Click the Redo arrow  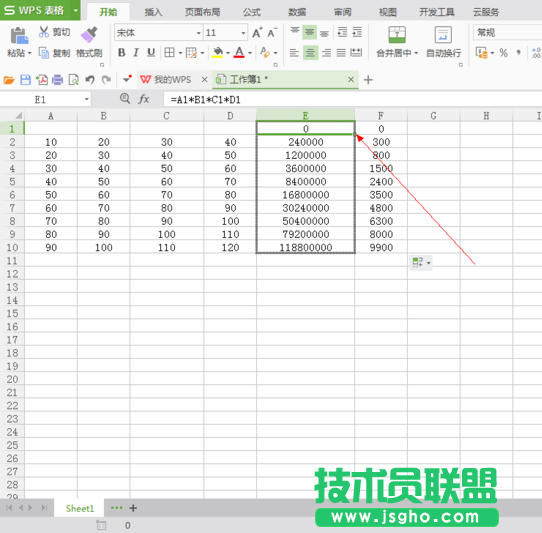tap(106, 80)
